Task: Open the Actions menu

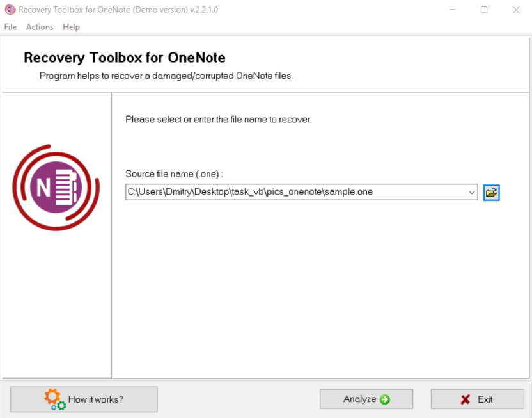Action: [x=39, y=27]
